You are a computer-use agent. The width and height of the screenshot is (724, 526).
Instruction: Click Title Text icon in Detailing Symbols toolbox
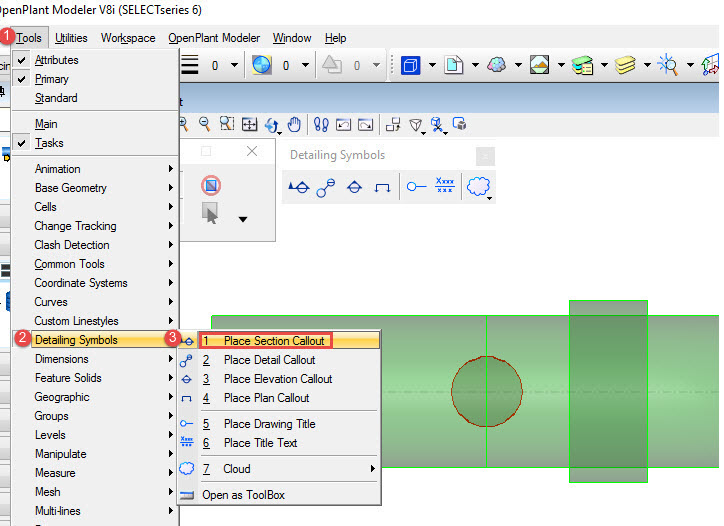pos(445,186)
